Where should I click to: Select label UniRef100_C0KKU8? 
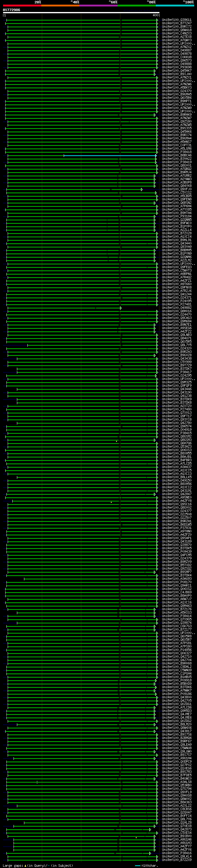177,57
